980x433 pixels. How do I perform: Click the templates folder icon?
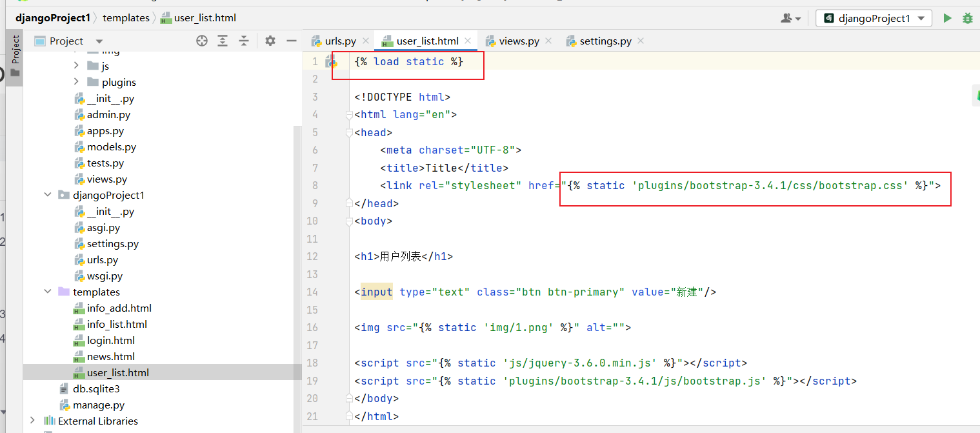coord(64,292)
